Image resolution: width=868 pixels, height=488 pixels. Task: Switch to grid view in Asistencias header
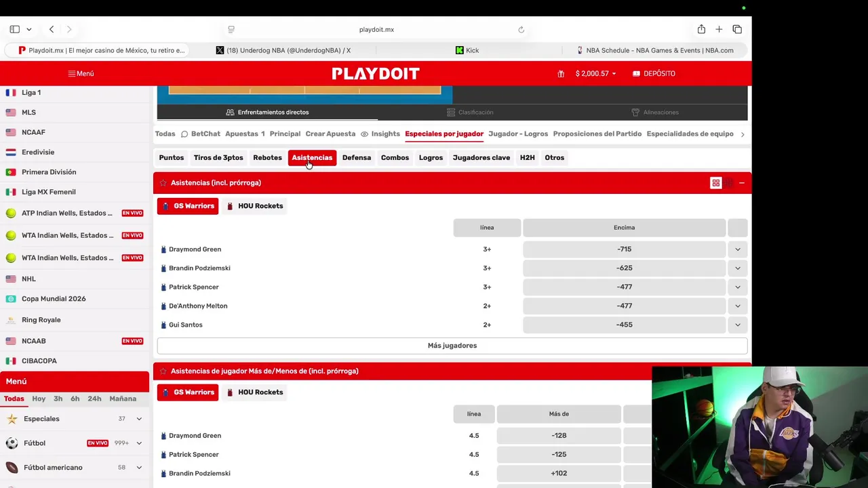715,183
